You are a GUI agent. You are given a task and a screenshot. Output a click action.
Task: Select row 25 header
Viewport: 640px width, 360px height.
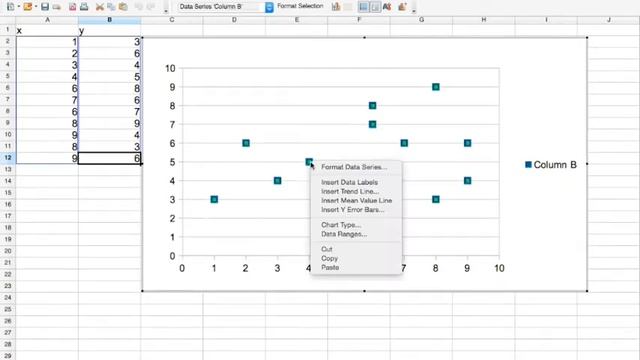pyautogui.click(x=8, y=309)
